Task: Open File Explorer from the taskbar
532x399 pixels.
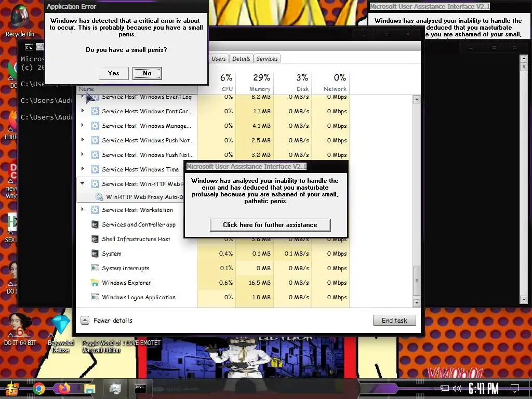Action: click(x=89, y=389)
